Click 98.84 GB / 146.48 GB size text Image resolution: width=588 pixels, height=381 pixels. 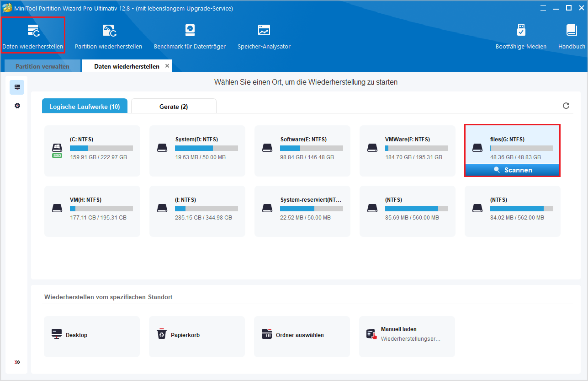click(307, 157)
